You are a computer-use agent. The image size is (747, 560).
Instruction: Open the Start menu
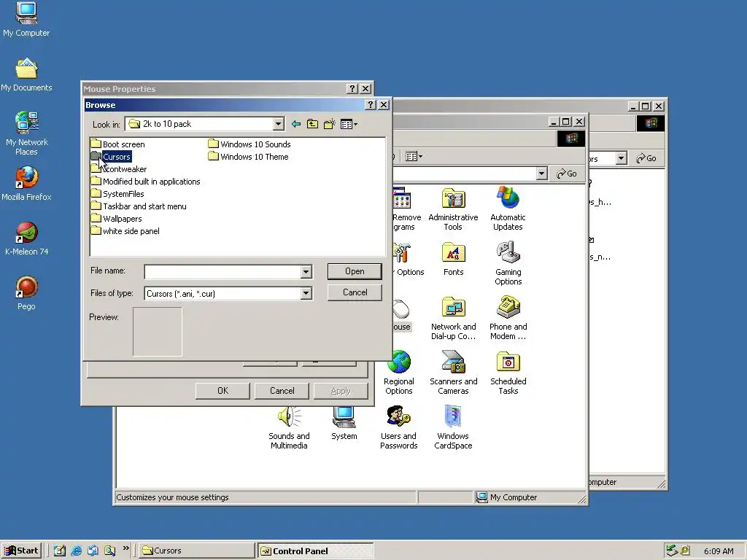pyautogui.click(x=21, y=551)
